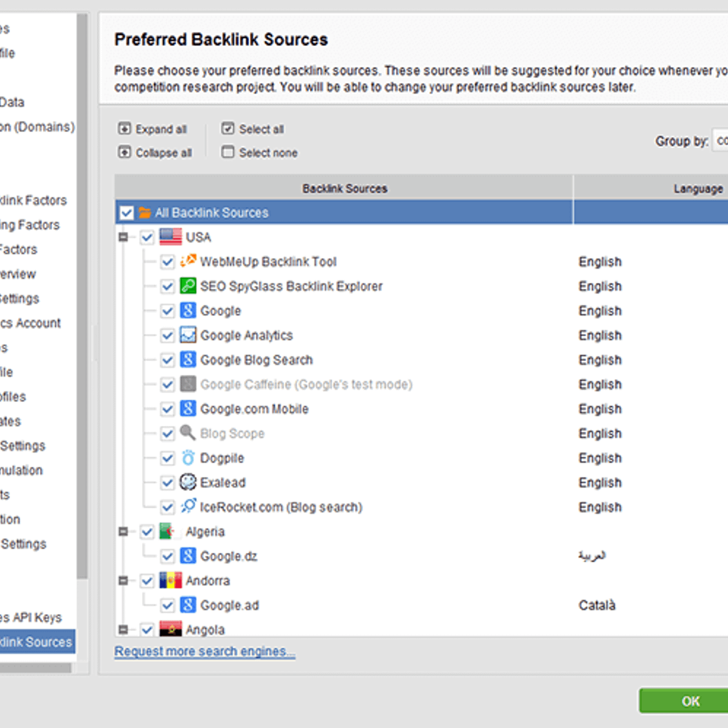Click the OK button

click(x=683, y=701)
